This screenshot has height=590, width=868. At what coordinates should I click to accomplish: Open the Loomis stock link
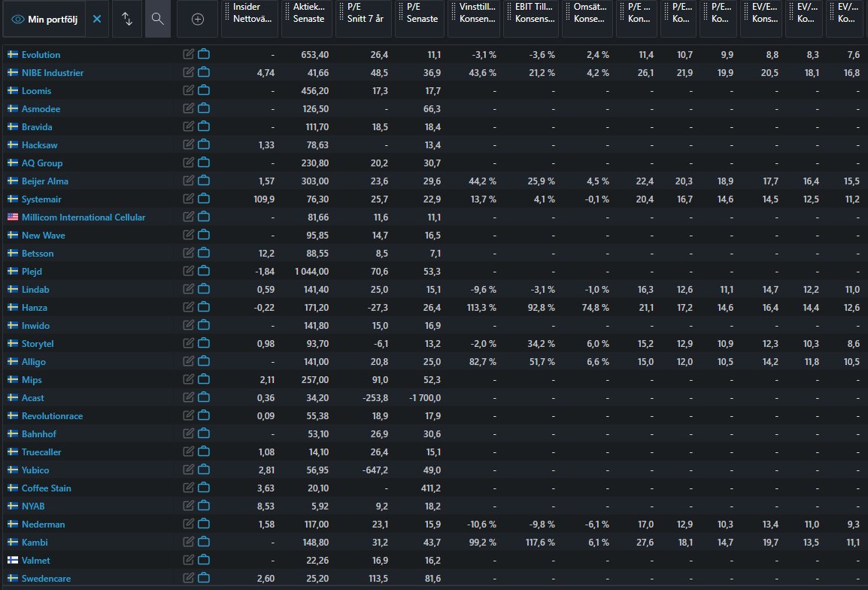click(37, 91)
